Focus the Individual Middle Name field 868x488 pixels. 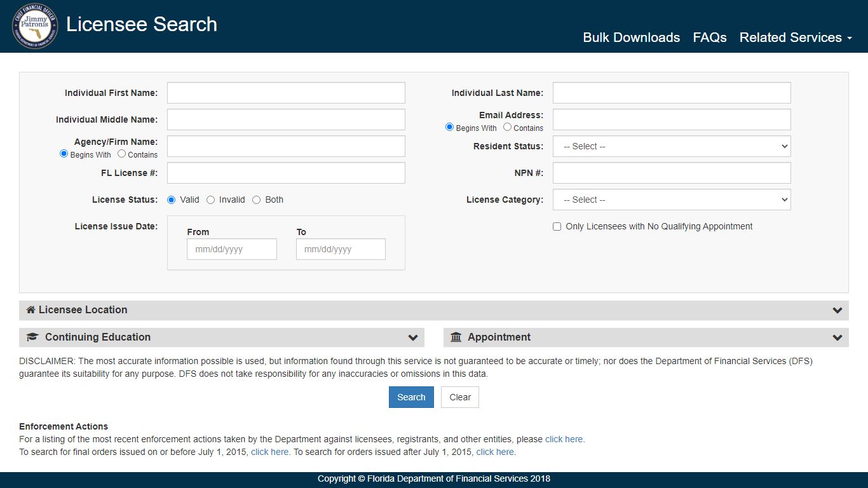pyautogui.click(x=286, y=119)
